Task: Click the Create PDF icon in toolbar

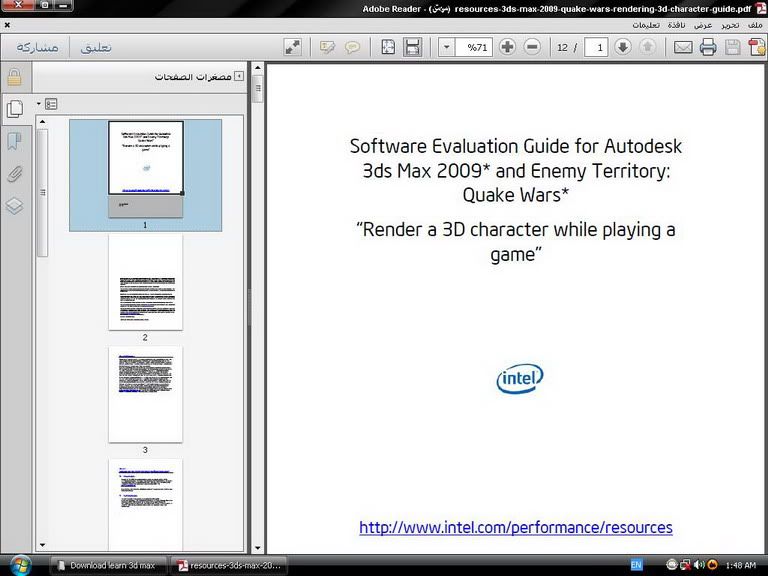Action: pos(757,48)
